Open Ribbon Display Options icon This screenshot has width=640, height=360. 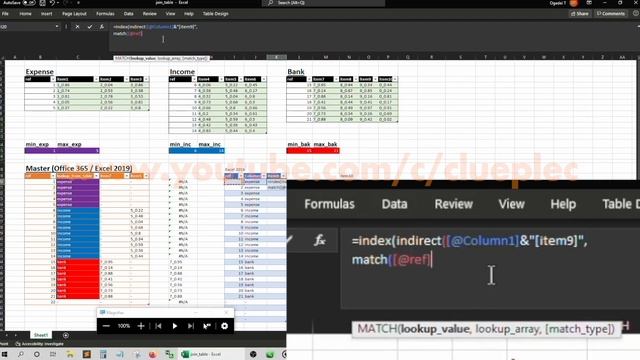coord(589,3)
